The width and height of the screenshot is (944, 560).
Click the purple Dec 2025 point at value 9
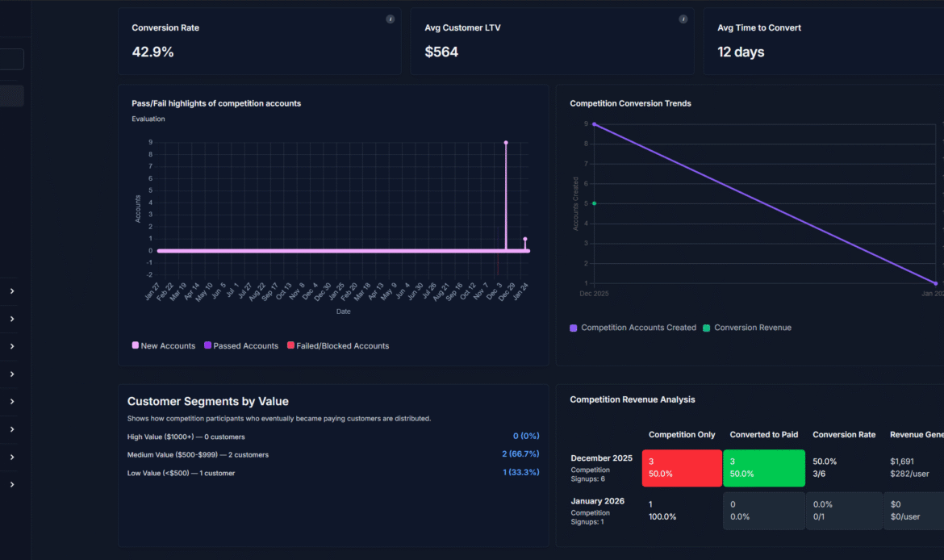[x=595, y=124]
